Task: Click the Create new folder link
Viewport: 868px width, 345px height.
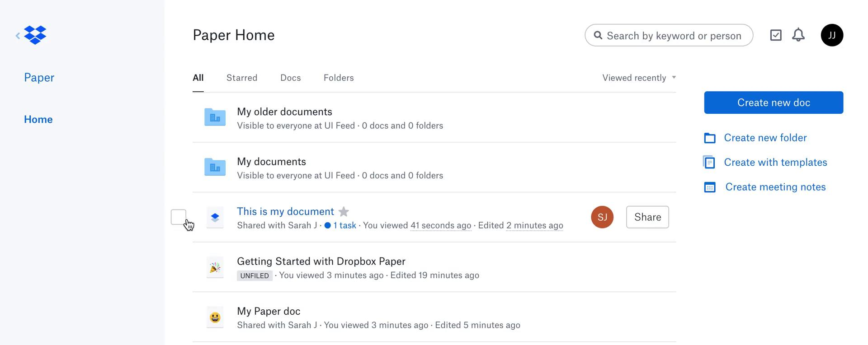Action: (x=765, y=138)
